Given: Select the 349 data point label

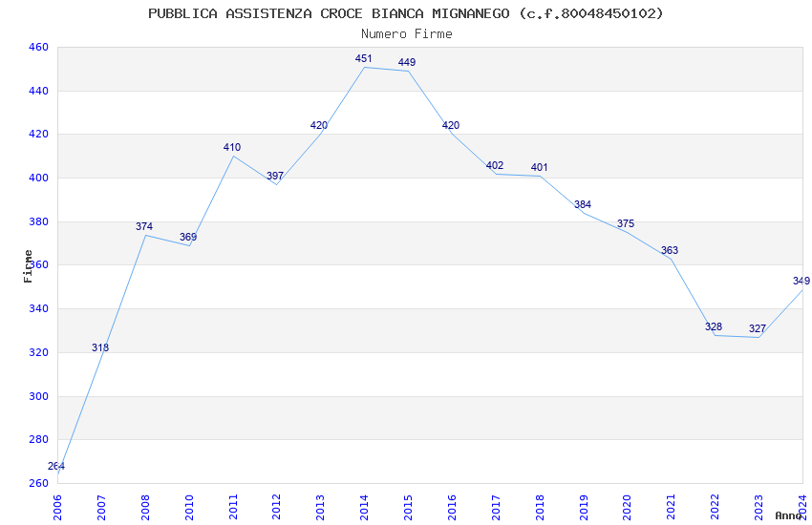Looking at the screenshot, I should point(801,281).
